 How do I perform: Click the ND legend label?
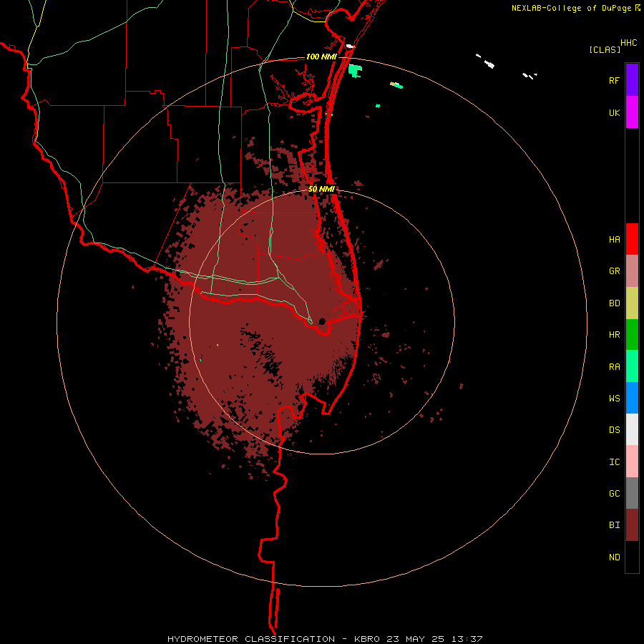[x=614, y=557]
